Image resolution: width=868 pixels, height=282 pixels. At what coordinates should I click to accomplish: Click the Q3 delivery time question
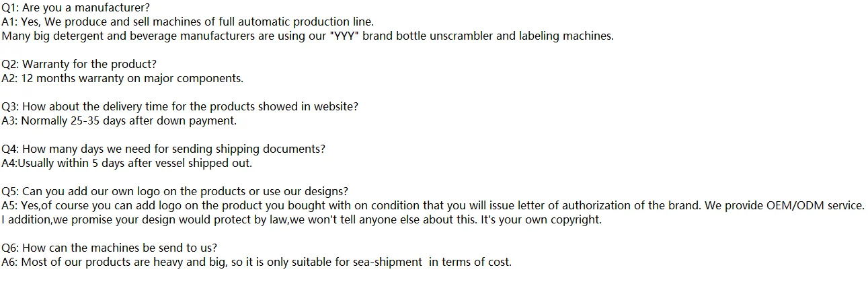click(x=180, y=107)
